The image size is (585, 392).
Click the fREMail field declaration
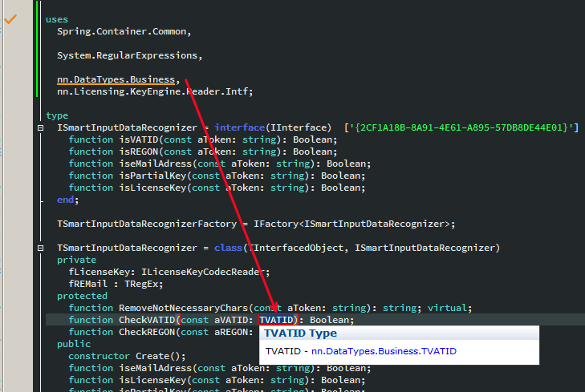(x=116, y=284)
